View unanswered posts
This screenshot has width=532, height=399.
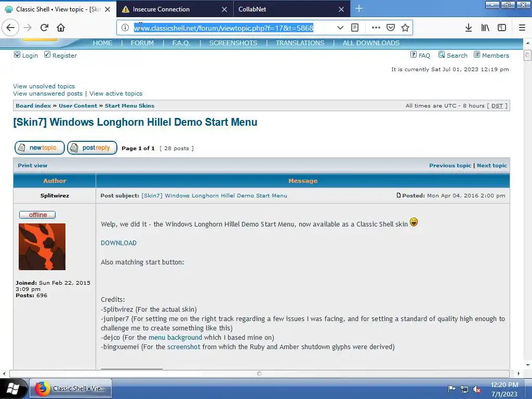(48, 94)
